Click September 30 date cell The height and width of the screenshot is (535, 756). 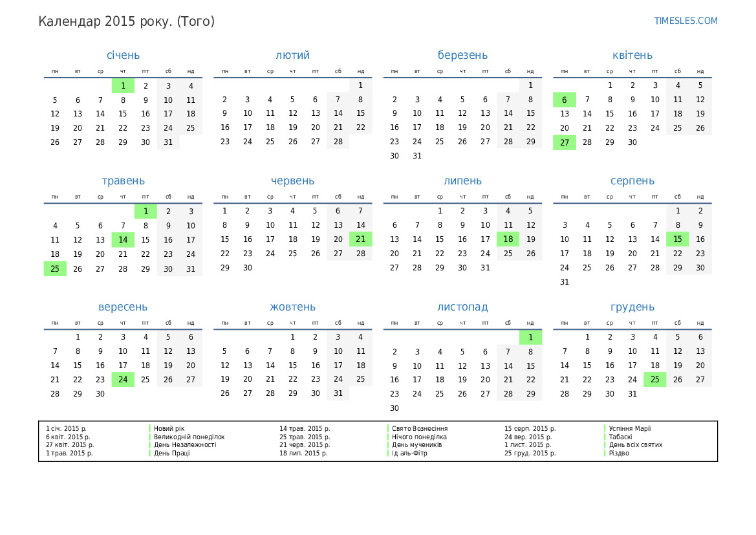click(100, 394)
